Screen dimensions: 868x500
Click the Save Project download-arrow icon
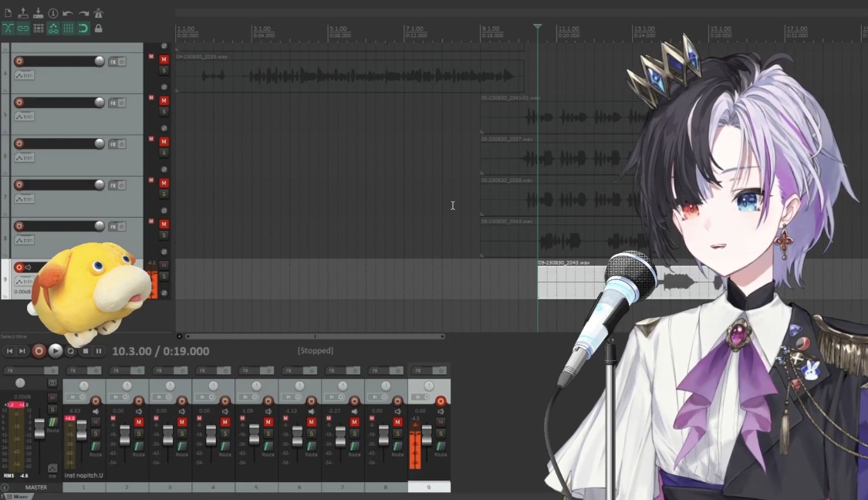39,13
